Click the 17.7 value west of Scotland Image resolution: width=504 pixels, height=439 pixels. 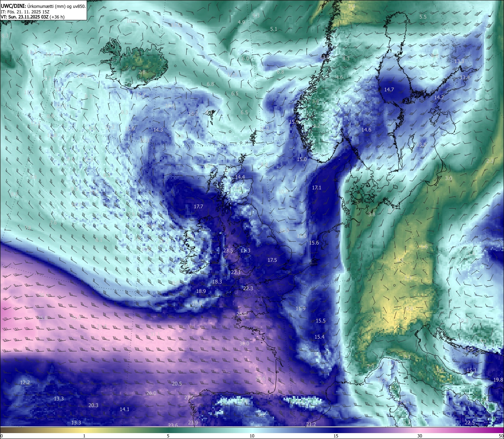pos(198,207)
